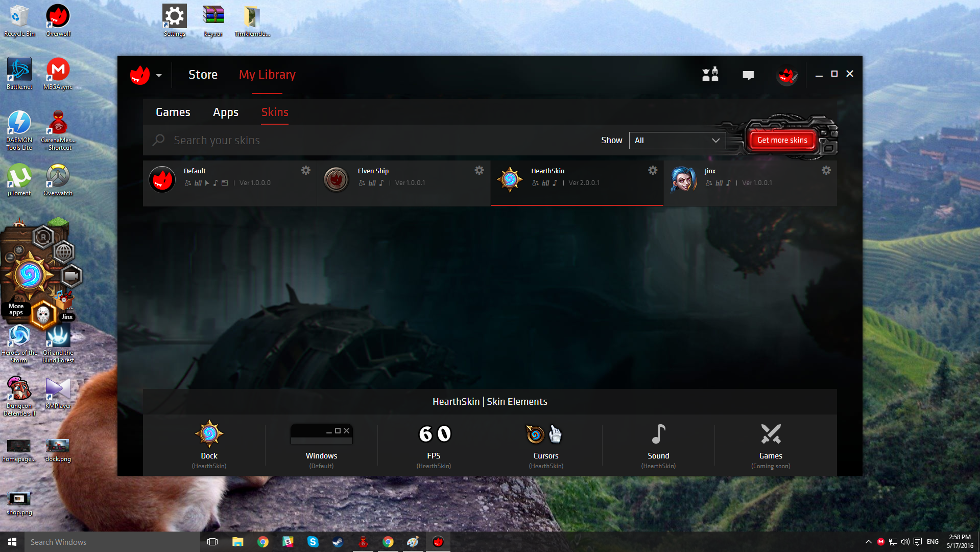The height and width of the screenshot is (552, 980).
Task: Select the Overwatch desktop shortcut
Action: click(58, 180)
